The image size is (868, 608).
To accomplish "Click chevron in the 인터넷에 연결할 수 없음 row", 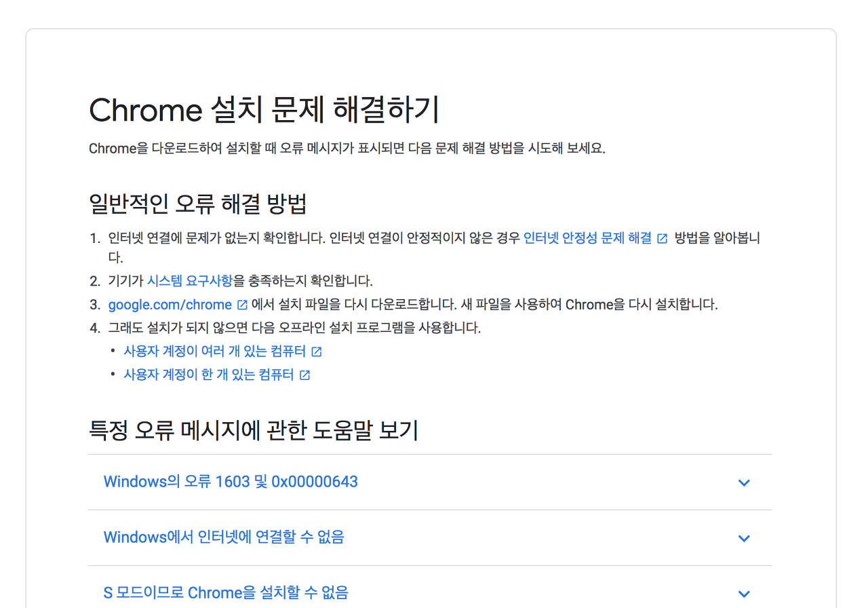I will 744,539.
